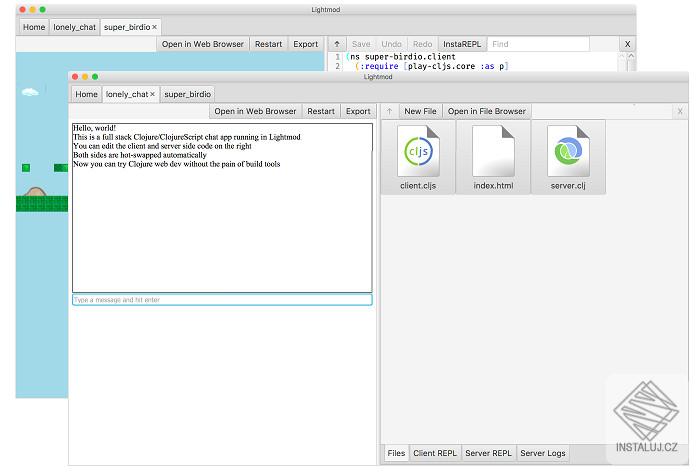Image resolution: width=697 pixels, height=474 pixels.
Task: Switch to Home tab in front window
Action: (86, 94)
